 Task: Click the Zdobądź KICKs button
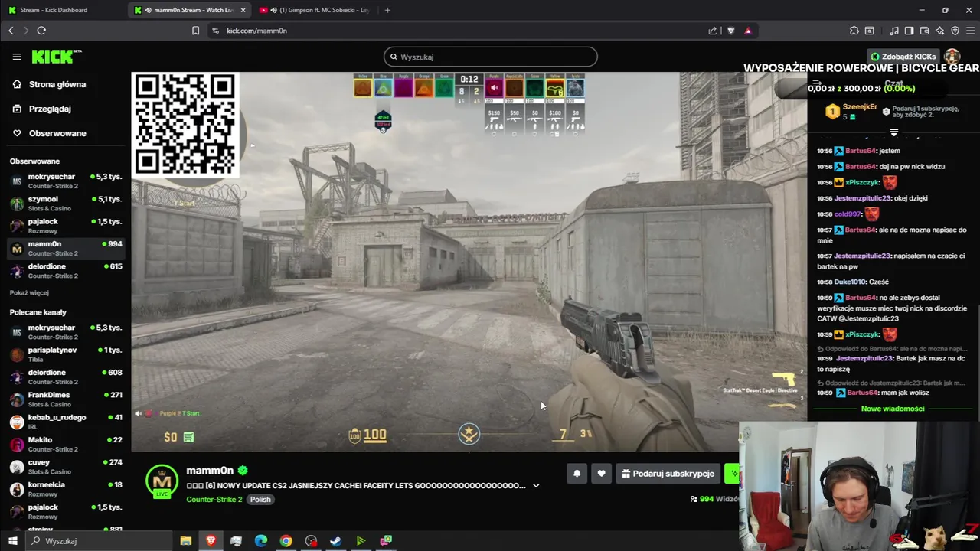903,57
